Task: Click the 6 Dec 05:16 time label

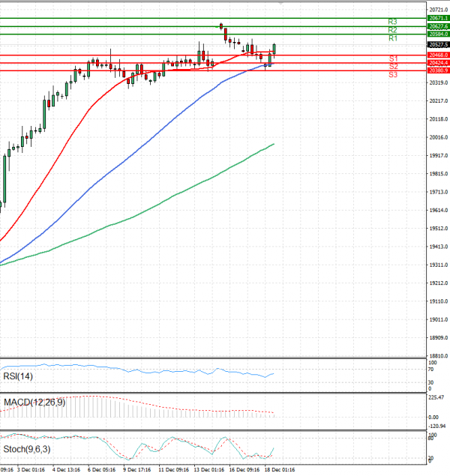Action: pos(101,470)
